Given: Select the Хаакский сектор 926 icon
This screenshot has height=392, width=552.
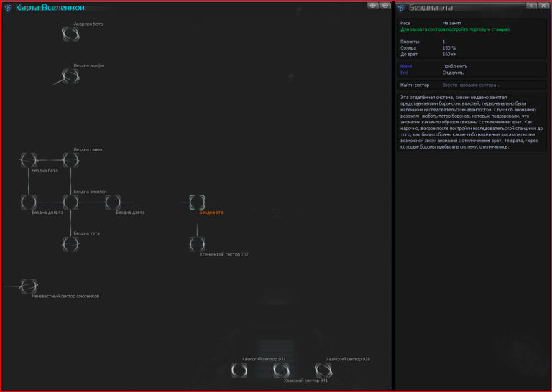Looking at the screenshot, I should [x=323, y=370].
